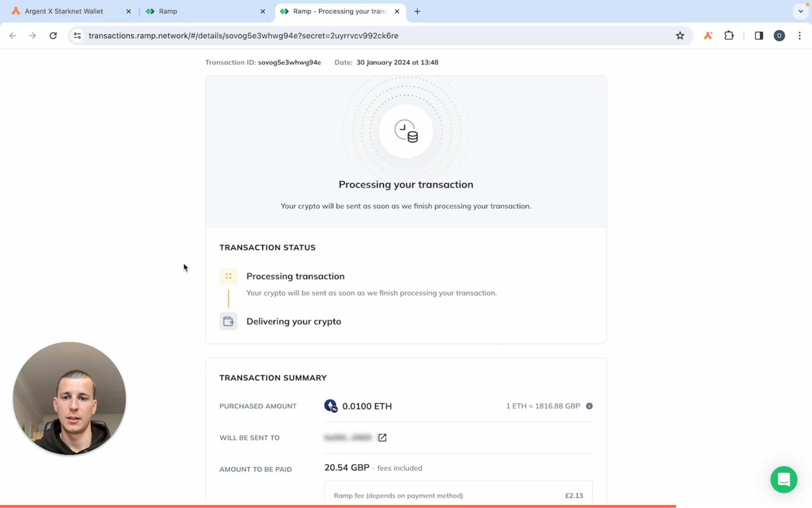The image size is (812, 508).
Task: Click the TRANSACTION STATUS heading
Action: (x=267, y=247)
